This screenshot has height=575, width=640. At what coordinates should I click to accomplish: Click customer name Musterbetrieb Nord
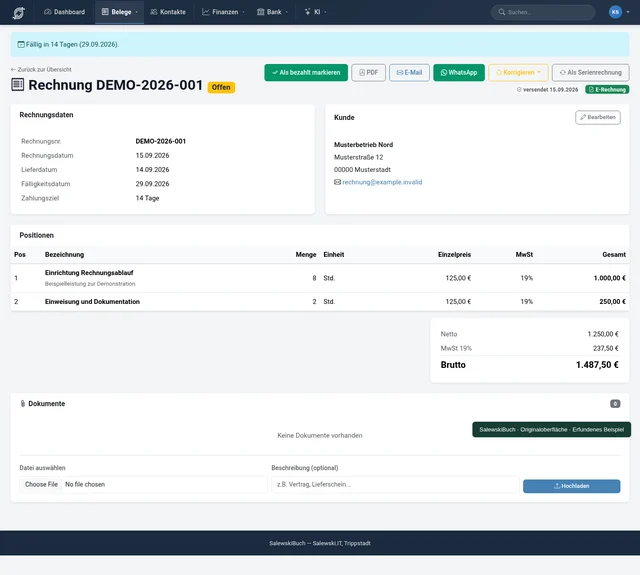(363, 145)
